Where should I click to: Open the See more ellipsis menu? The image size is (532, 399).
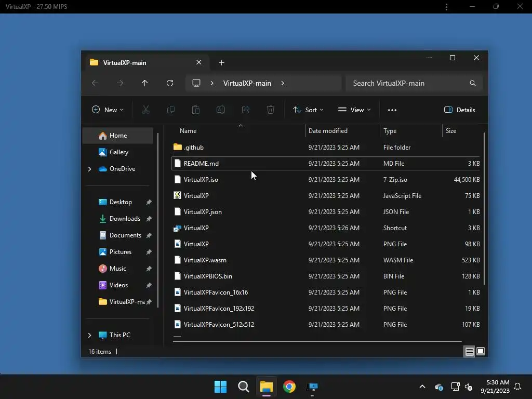point(392,110)
